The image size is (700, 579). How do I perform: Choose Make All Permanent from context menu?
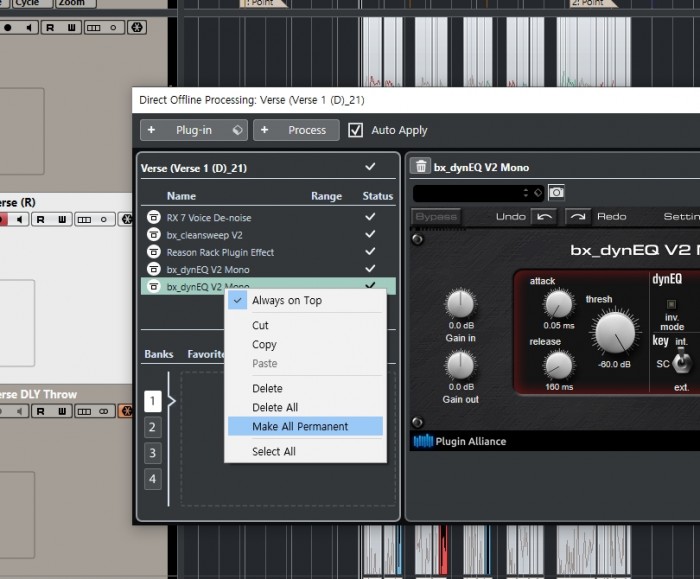(x=305, y=426)
